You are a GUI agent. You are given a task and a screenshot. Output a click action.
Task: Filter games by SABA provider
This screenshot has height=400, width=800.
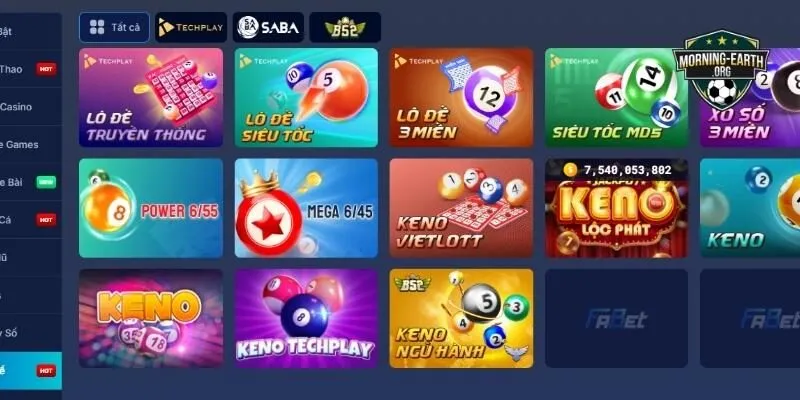point(268,28)
